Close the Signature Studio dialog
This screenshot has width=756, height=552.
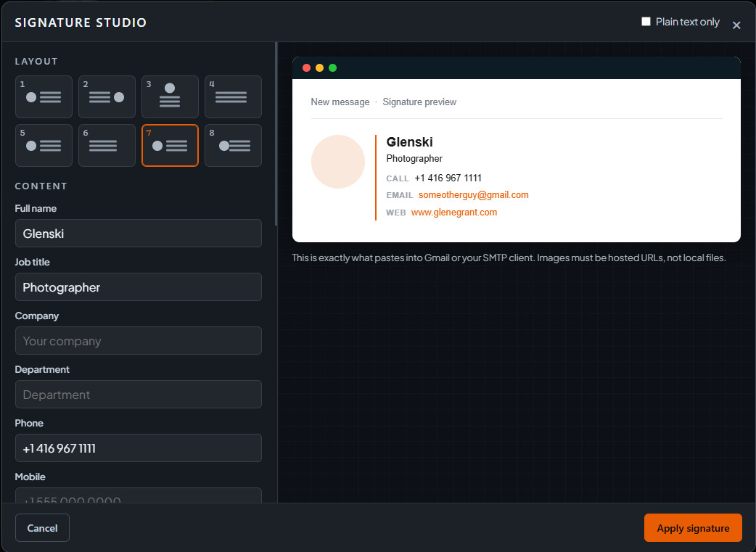click(x=736, y=25)
